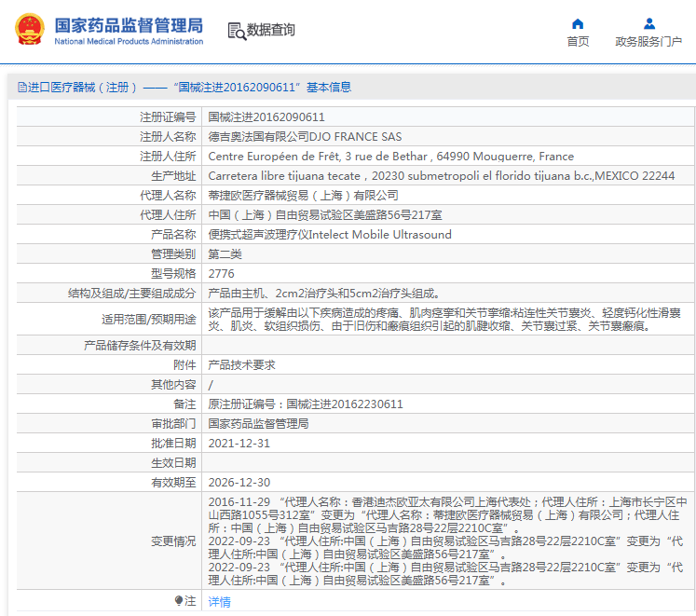Screen dimensions: 696x616
Task: Click 国家药品监督管理局 site title
Action: coord(129,25)
